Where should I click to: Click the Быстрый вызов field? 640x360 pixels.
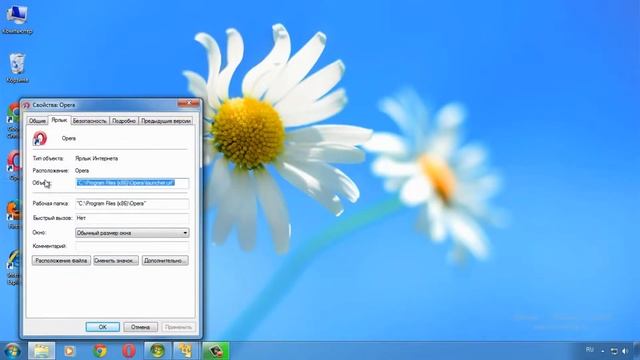coord(132,218)
